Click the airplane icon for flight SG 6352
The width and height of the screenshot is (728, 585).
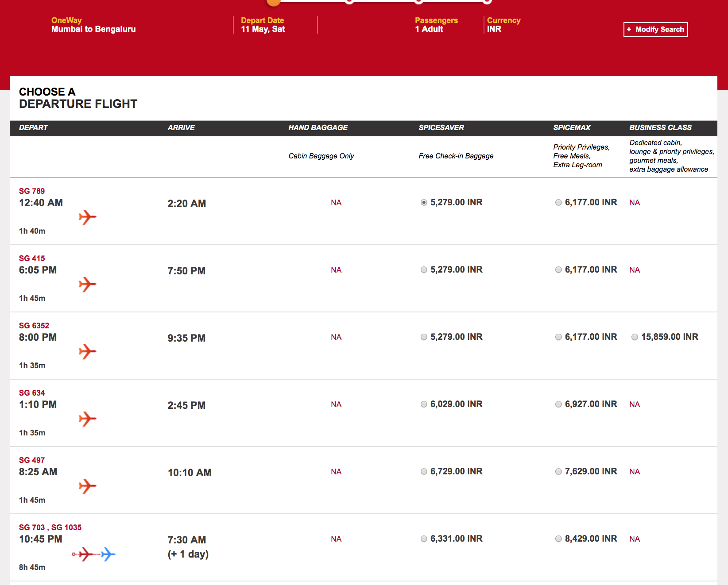88,351
